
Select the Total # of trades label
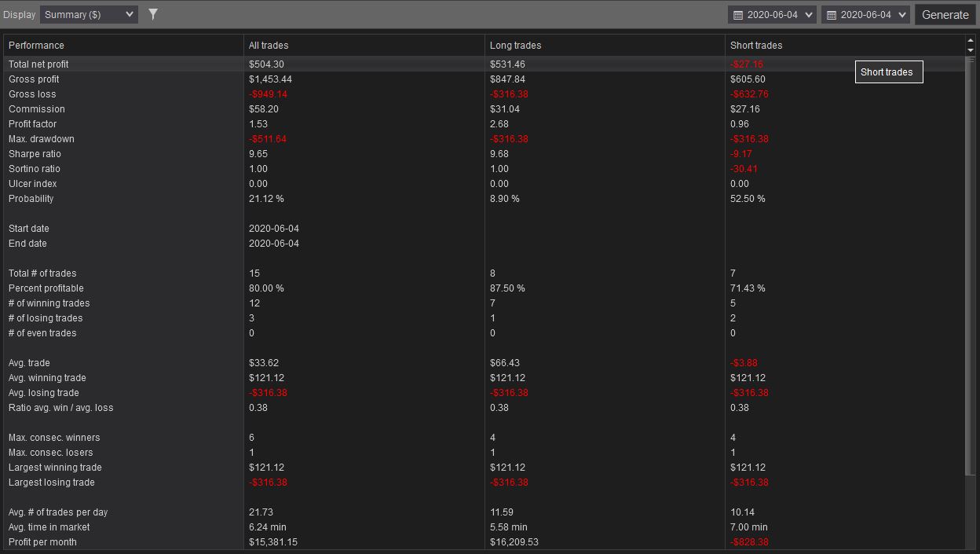(42, 273)
